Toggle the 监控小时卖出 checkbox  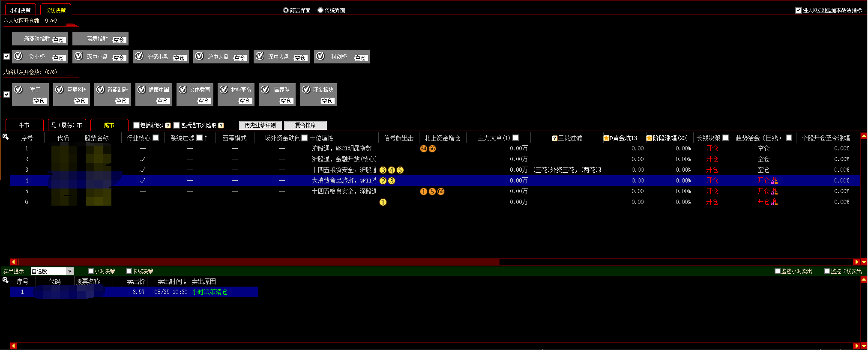pyautogui.click(x=778, y=271)
